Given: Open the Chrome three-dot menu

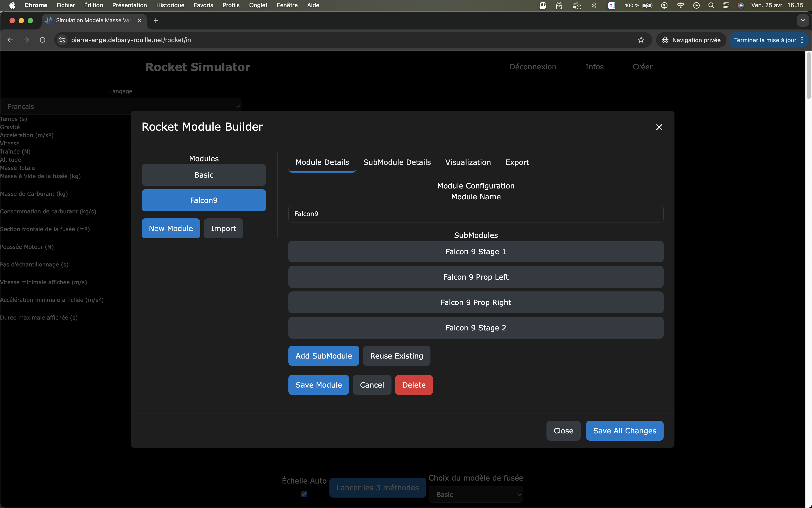Looking at the screenshot, I should 802,40.
